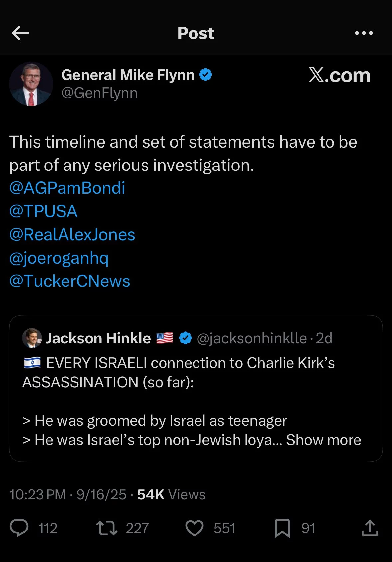Screen dimensions: 392x562
Task: Open the @TPUSA mention
Action: point(44,211)
